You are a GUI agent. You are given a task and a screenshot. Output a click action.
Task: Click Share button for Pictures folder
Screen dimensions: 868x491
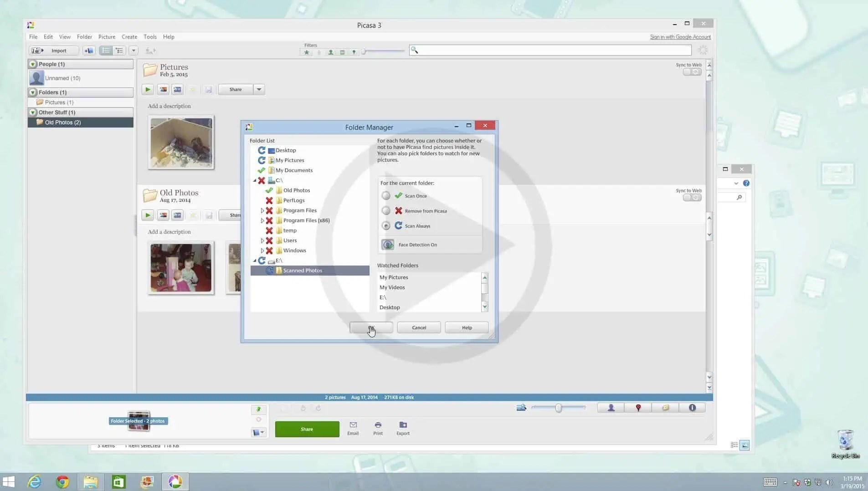236,90
